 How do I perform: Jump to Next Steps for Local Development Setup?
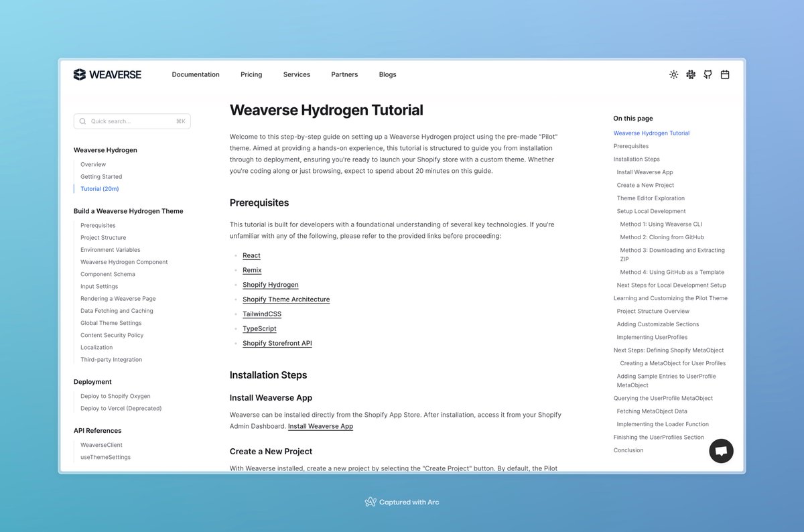[671, 285]
